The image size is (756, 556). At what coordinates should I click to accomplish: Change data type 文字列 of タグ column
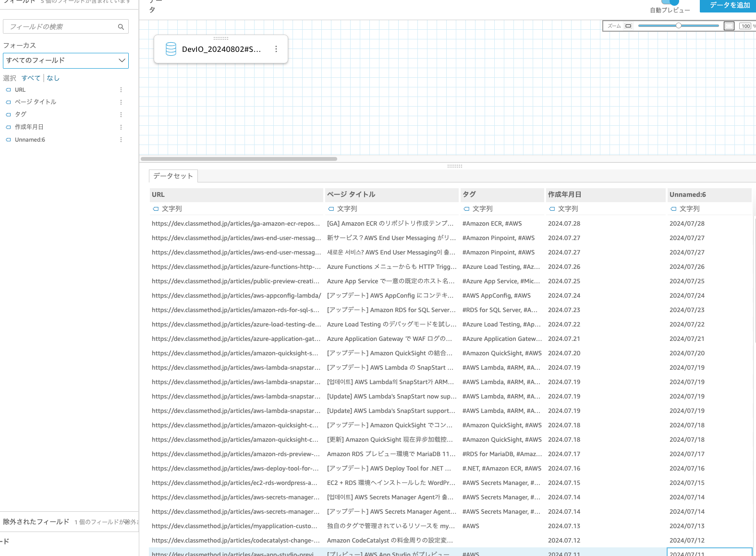point(478,209)
